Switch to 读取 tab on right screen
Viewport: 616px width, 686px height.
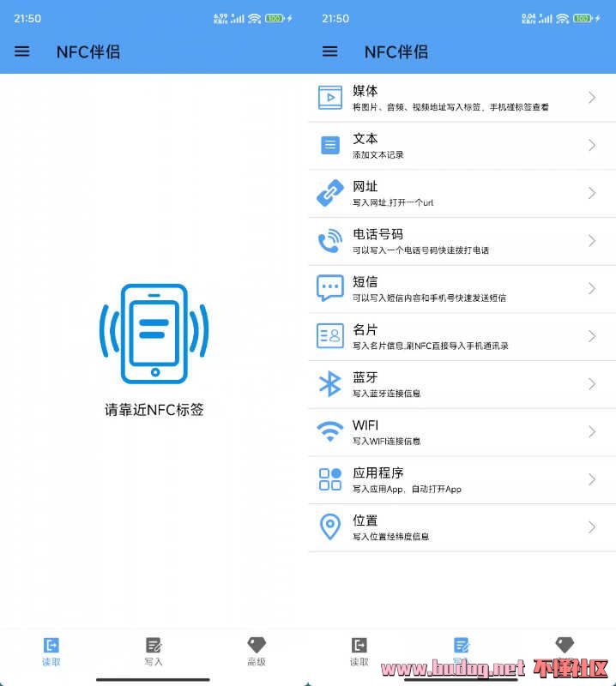359,652
